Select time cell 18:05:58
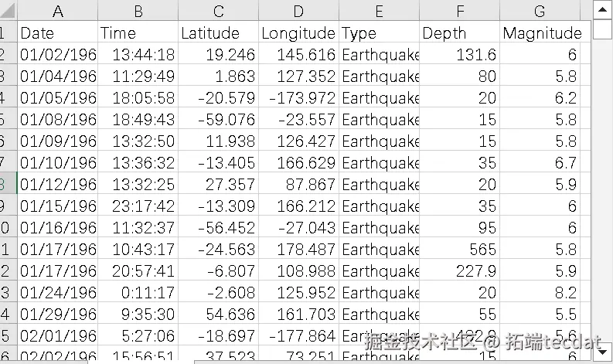This screenshot has width=613, height=364. [138, 97]
